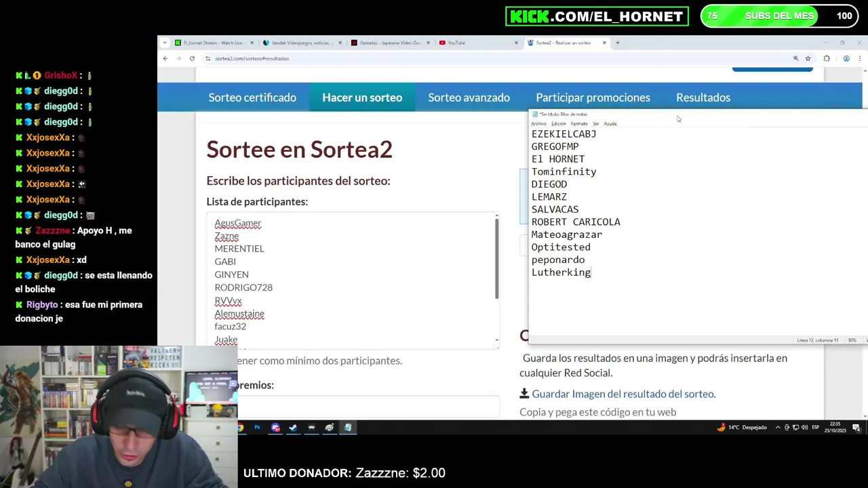
Task: Open Notepad Formato menu
Action: click(579, 123)
